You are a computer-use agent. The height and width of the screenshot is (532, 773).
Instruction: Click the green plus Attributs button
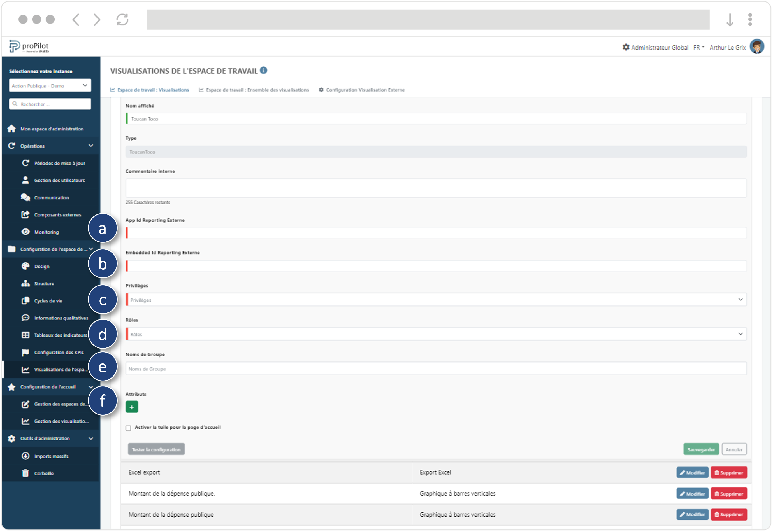tap(132, 407)
